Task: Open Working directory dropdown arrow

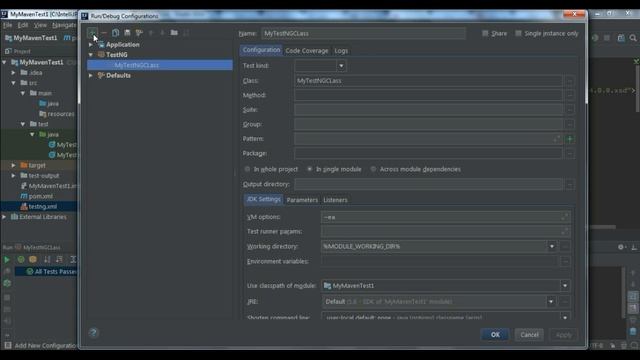Action: (x=552, y=247)
